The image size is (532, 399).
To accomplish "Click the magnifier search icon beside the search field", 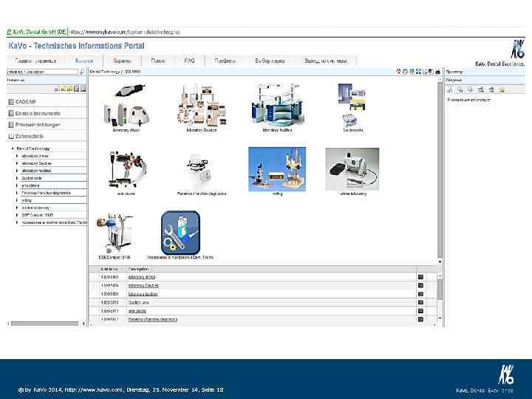I will pyautogui.click(x=82, y=72).
